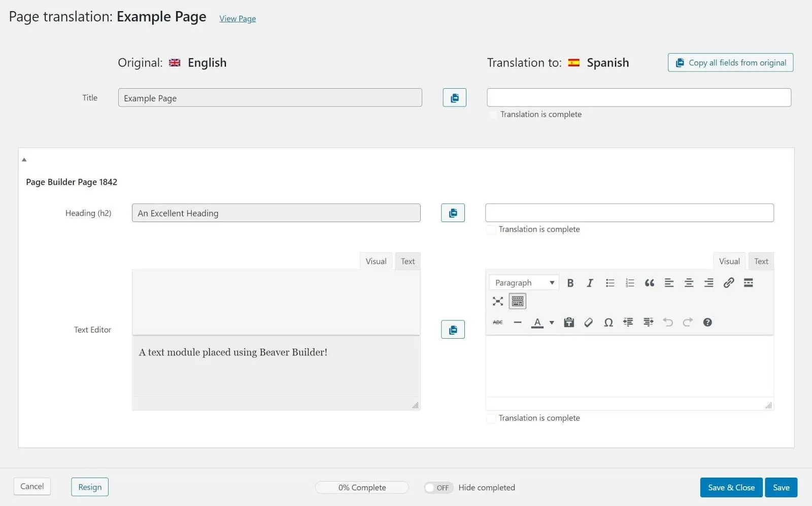Click Save & Close button
This screenshot has width=812, height=506.
(731, 488)
